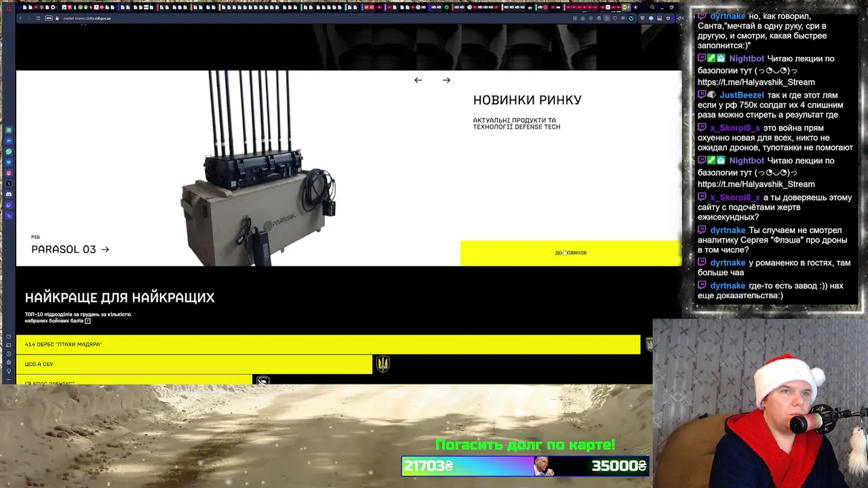Open the VPN badge in address bar

(x=49, y=18)
